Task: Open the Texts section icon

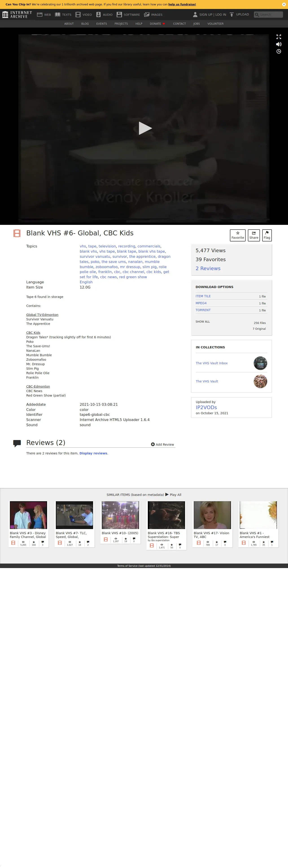Action: (x=58, y=15)
